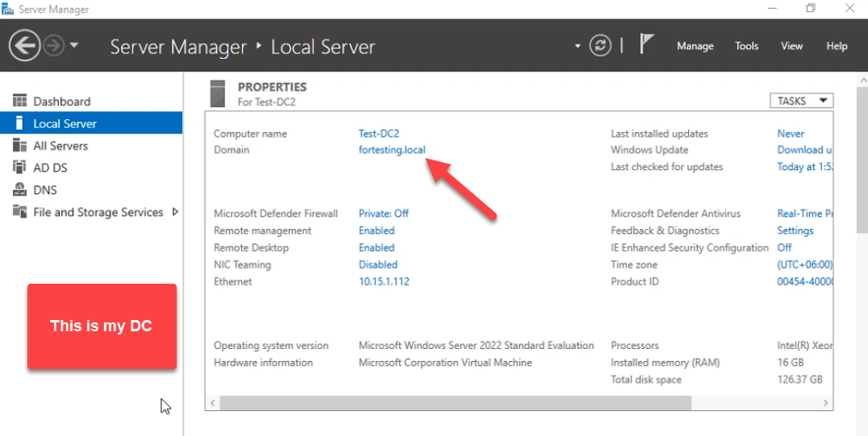Open the navigation history dropdown arrow
868x436 pixels.
[x=74, y=45]
